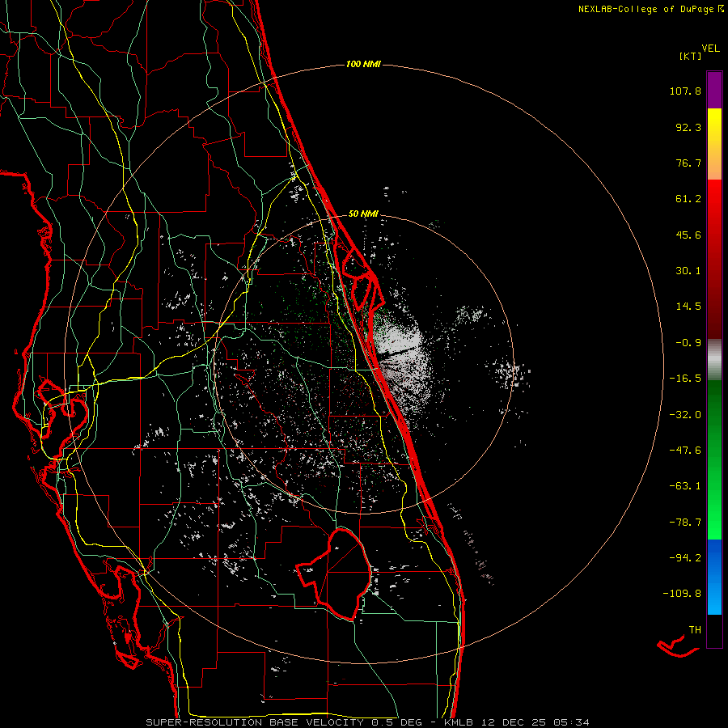Select the -78.7 legend value
The width and height of the screenshot is (728, 728).
(x=685, y=523)
